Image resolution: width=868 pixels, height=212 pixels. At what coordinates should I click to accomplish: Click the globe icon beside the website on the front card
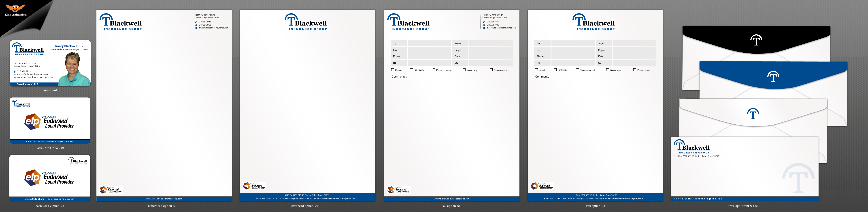click(x=15, y=77)
